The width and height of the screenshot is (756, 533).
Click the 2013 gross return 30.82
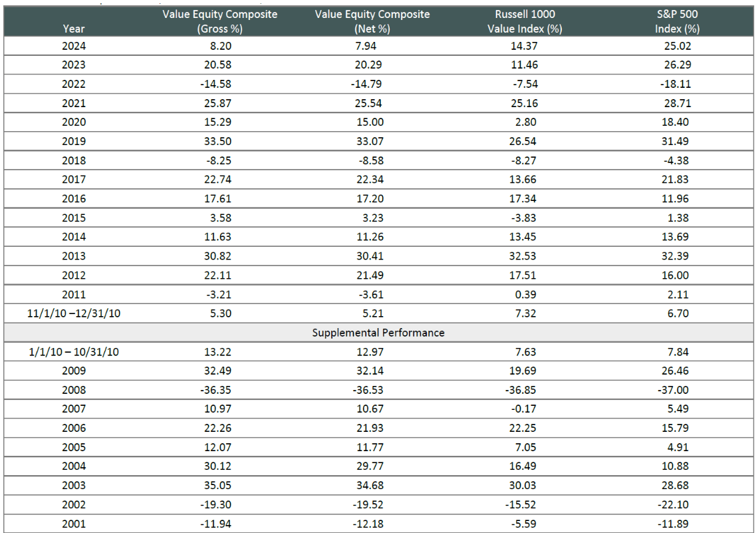coord(218,257)
